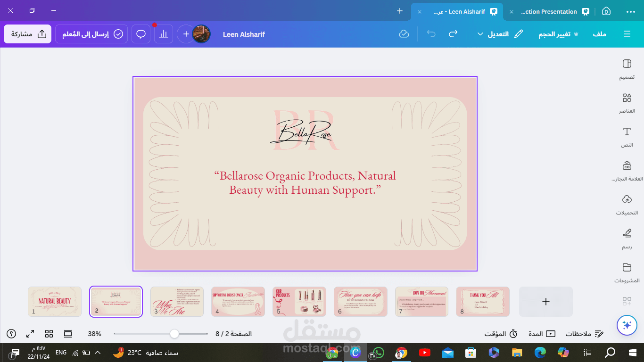The image size is (644, 362).
Task: Open the Text (النص) tool panel
Action: pyautogui.click(x=627, y=137)
